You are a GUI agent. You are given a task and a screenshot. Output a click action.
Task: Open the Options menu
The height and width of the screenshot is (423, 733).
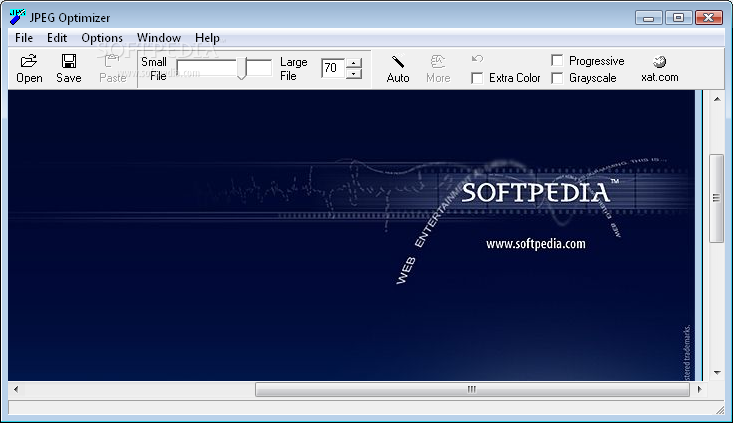coord(102,38)
